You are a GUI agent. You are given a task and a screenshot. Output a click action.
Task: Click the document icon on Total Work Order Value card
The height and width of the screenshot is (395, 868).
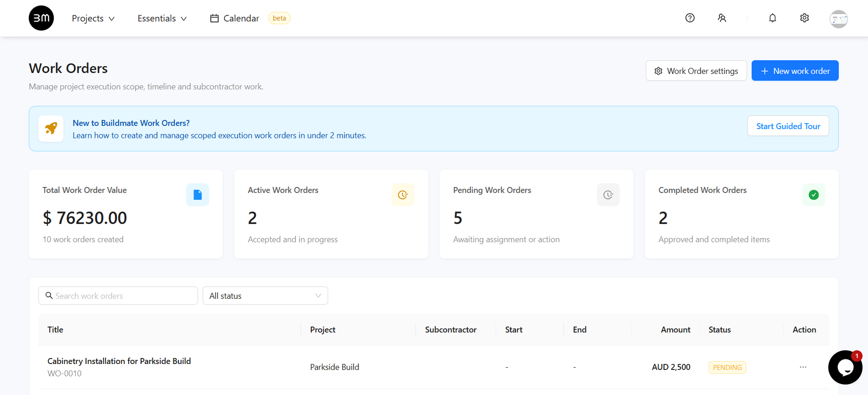[198, 195]
